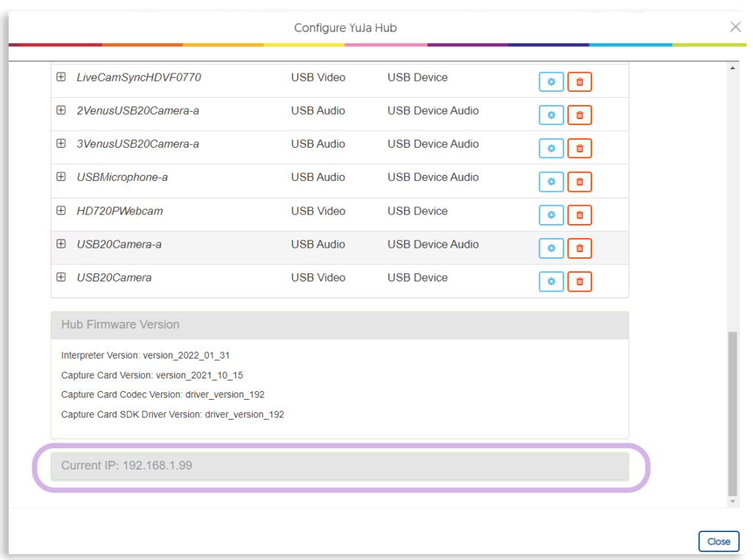Viewport: 753px width, 560px height.
Task: Delete the USB20Camera video device
Action: pos(579,281)
